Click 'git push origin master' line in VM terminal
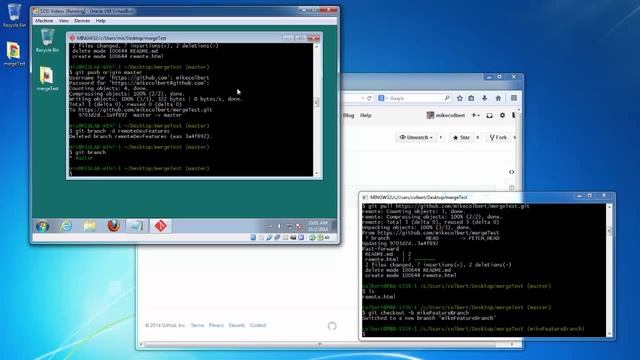Viewport: 640px width, 360px height. (106, 72)
